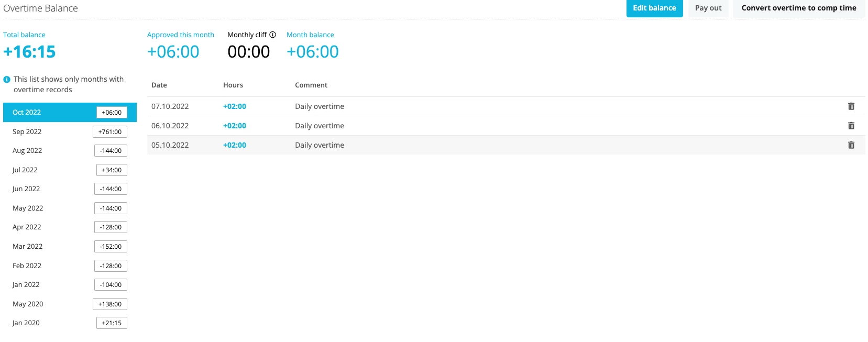Click the +34:00 badge for Jul 2022
The image size is (868, 342).
click(112, 170)
